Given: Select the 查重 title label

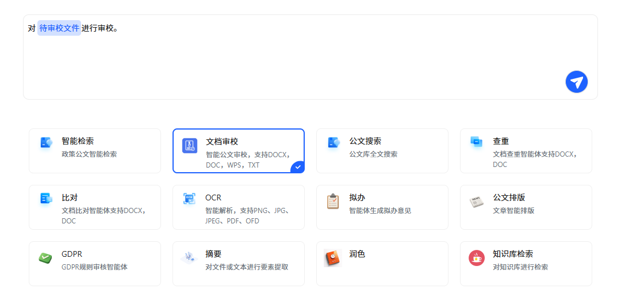Looking at the screenshot, I should pyautogui.click(x=500, y=141).
